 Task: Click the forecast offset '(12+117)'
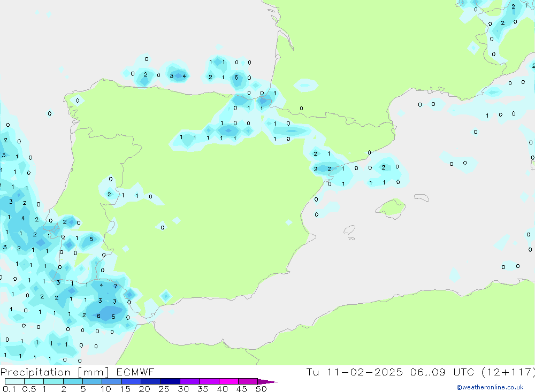(x=508, y=372)
